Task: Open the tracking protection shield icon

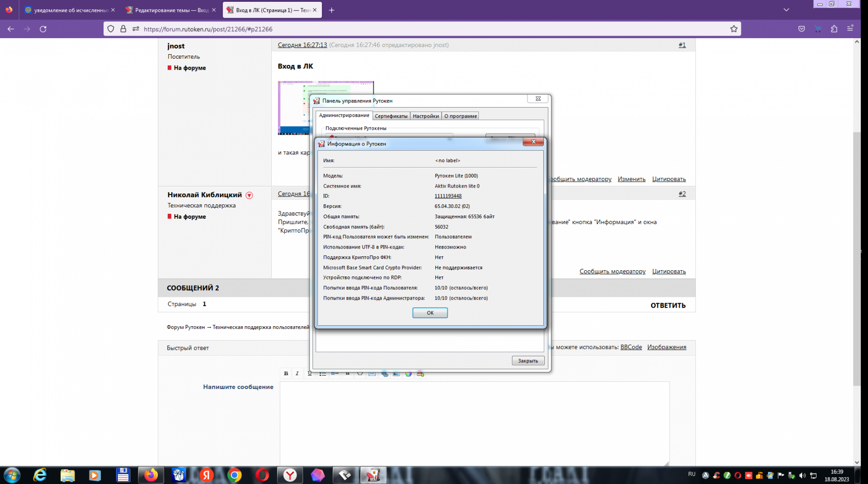Action: point(111,29)
